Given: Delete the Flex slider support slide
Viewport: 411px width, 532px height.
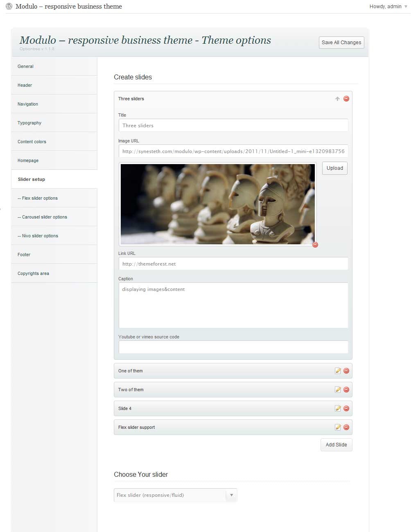Looking at the screenshot, I should pyautogui.click(x=346, y=427).
